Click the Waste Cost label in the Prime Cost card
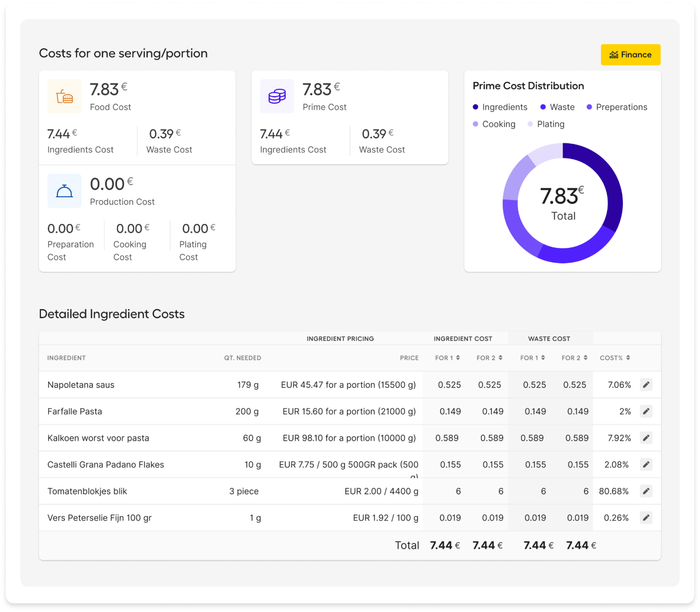The height and width of the screenshot is (612, 700). (382, 150)
